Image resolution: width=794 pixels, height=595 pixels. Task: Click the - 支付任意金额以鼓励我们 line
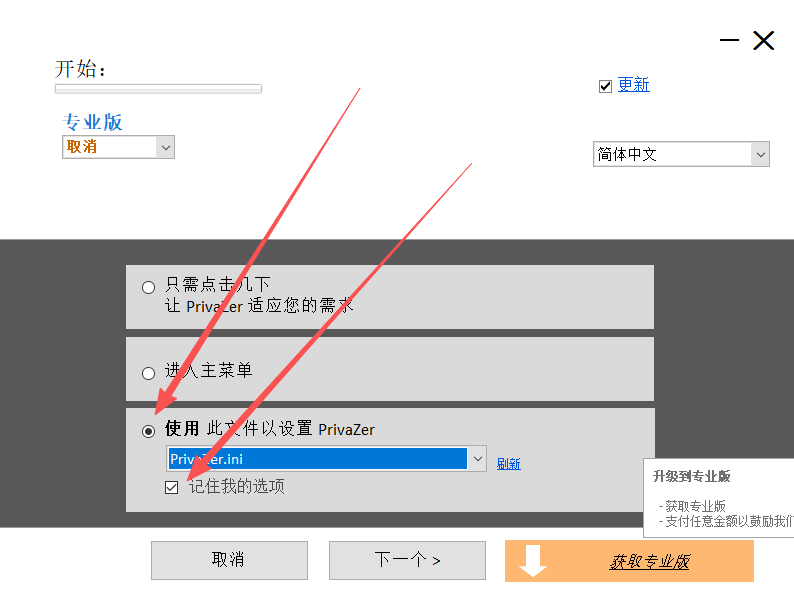point(726,521)
